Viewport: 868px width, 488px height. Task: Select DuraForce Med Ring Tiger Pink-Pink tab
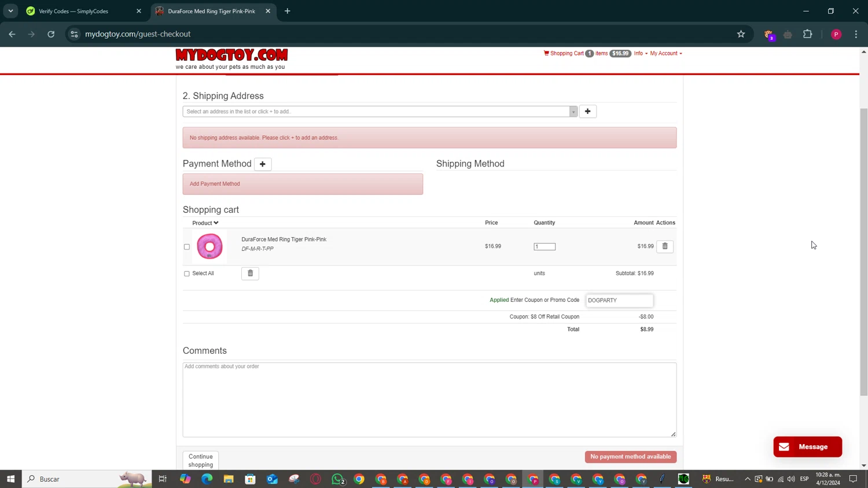point(212,11)
